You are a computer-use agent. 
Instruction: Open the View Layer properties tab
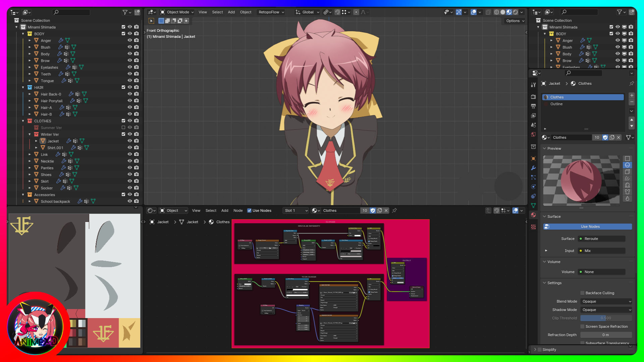point(533,116)
